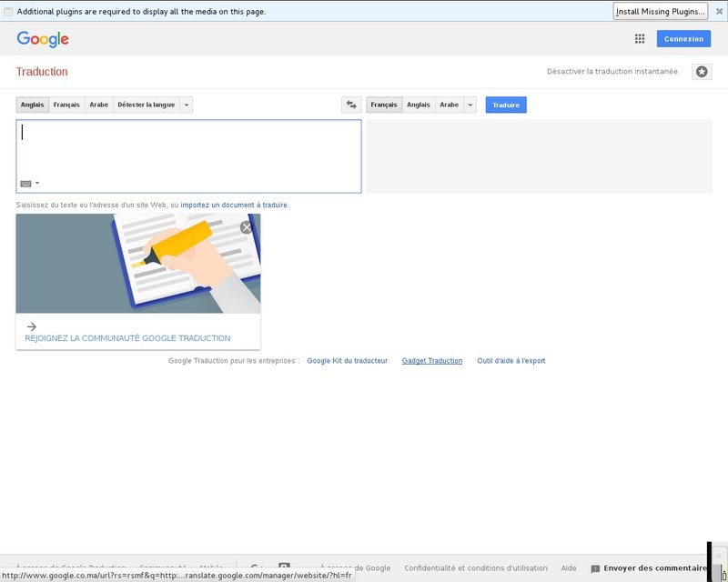
Task: Expand the target language list
Action: click(x=470, y=105)
